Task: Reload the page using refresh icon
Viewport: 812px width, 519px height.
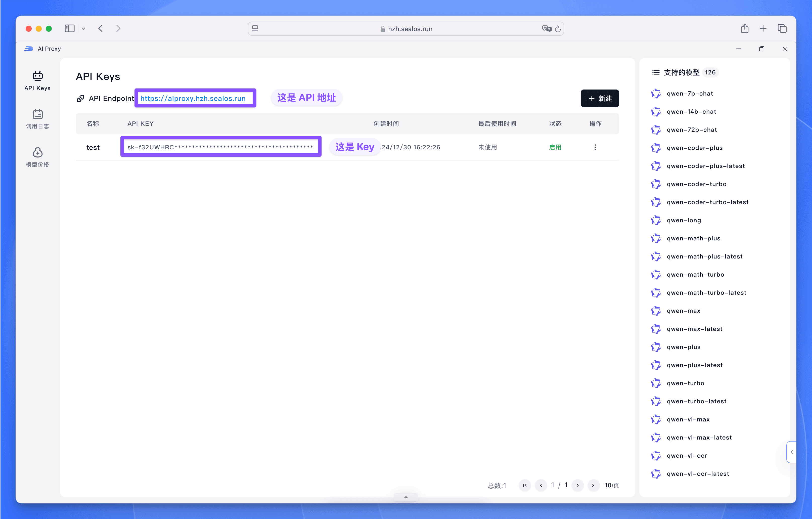Action: (x=558, y=29)
